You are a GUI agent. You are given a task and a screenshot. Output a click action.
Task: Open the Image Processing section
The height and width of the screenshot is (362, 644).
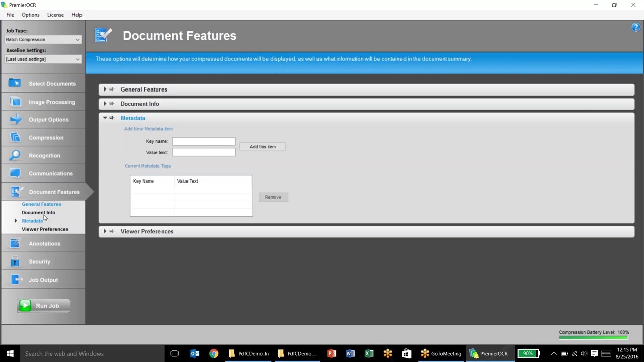point(43,102)
